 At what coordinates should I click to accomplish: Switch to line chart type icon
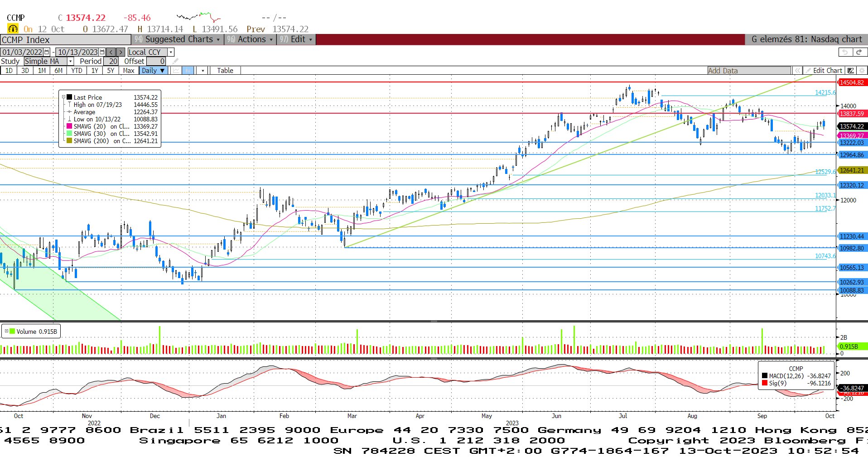[176, 71]
